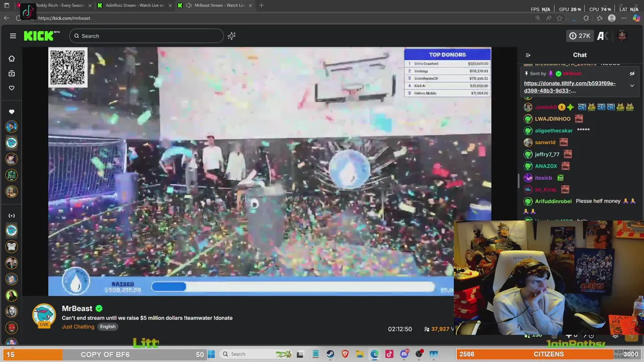Open the Kick hamburger sidebar menu
Image resolution: width=644 pixels, height=362 pixels.
[13, 36]
